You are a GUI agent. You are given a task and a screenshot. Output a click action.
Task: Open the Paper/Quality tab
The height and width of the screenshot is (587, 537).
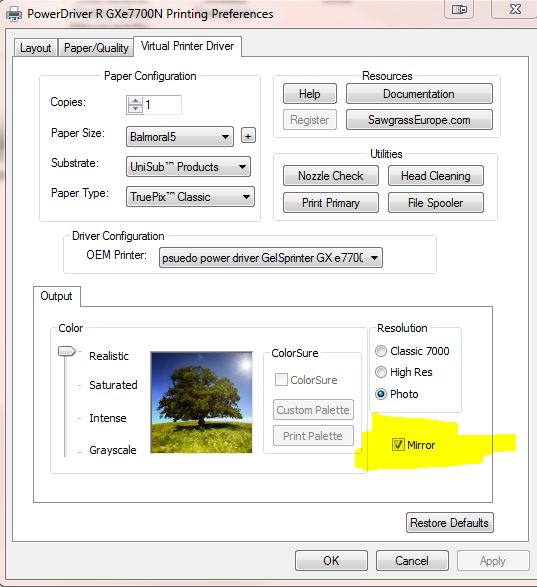(96, 48)
